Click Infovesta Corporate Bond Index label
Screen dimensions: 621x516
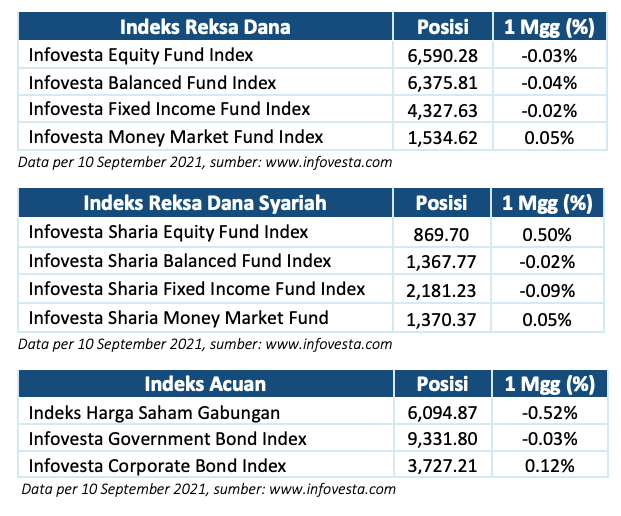click(157, 466)
